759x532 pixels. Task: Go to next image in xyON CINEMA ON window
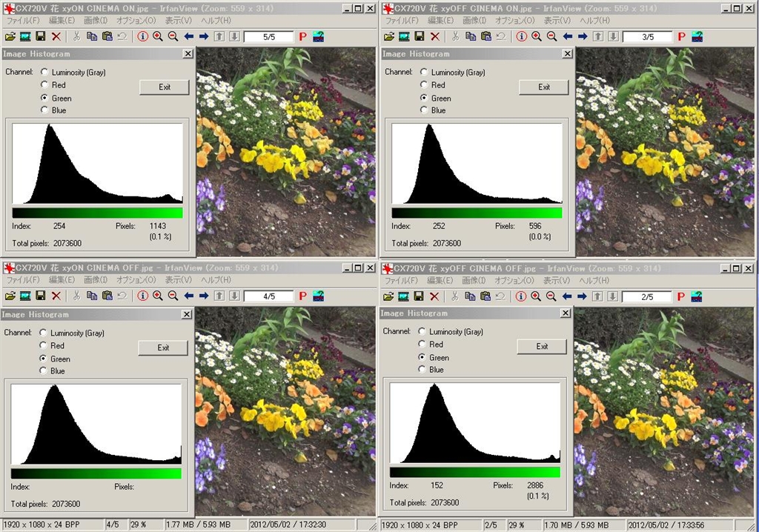tap(204, 36)
